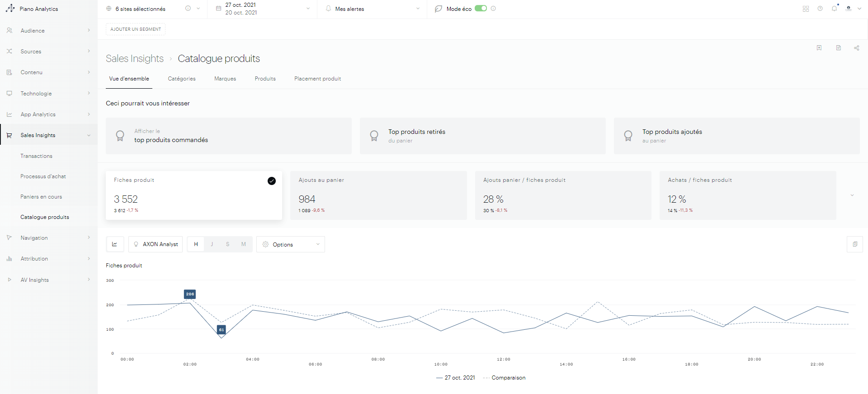Click the share icon near page title
Viewport: 868px width, 394px height.
pos(856,48)
